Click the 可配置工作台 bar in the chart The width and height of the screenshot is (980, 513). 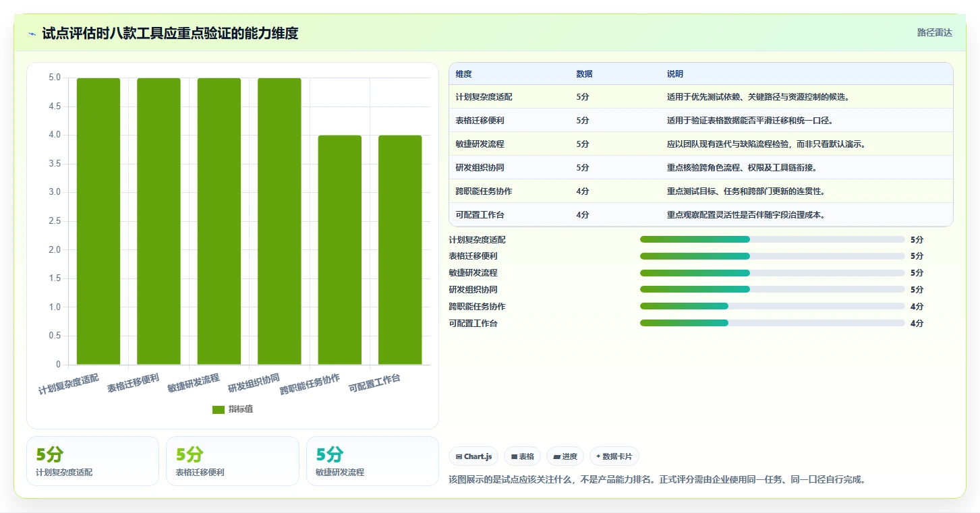(400, 250)
